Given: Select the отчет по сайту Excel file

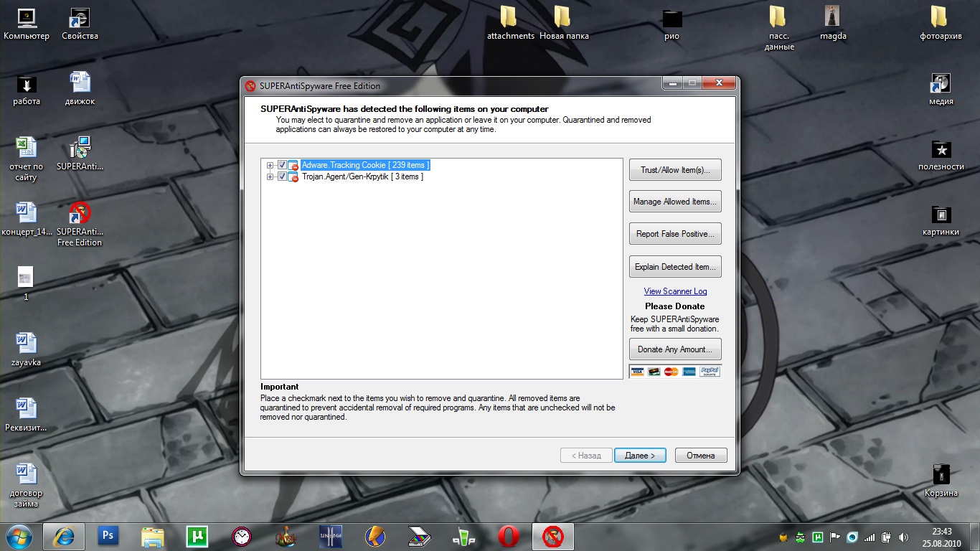Looking at the screenshot, I should point(27,159).
